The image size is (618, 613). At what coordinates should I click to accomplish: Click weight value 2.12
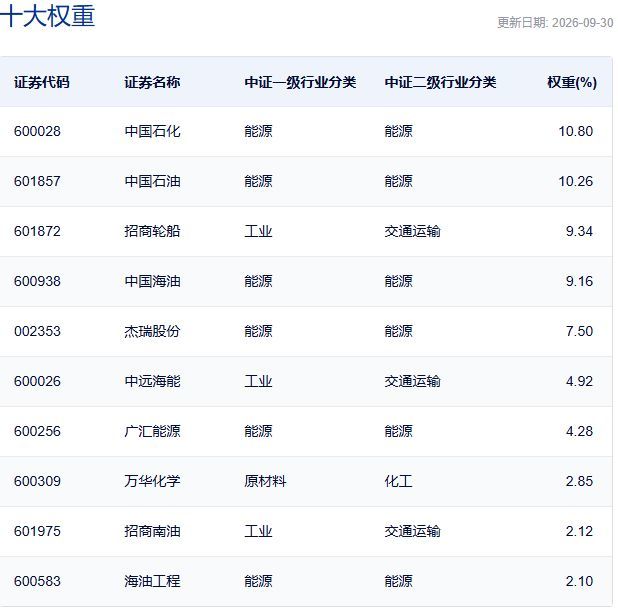579,531
